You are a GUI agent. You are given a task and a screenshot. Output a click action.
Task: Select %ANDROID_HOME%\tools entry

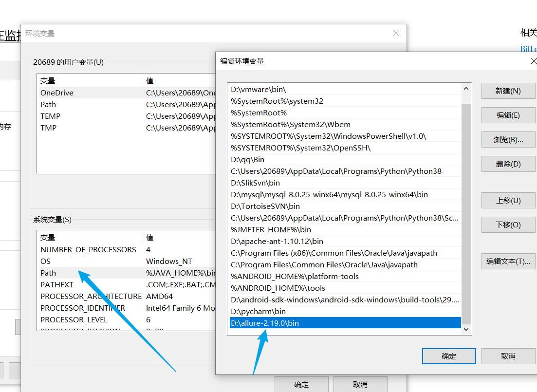point(345,288)
